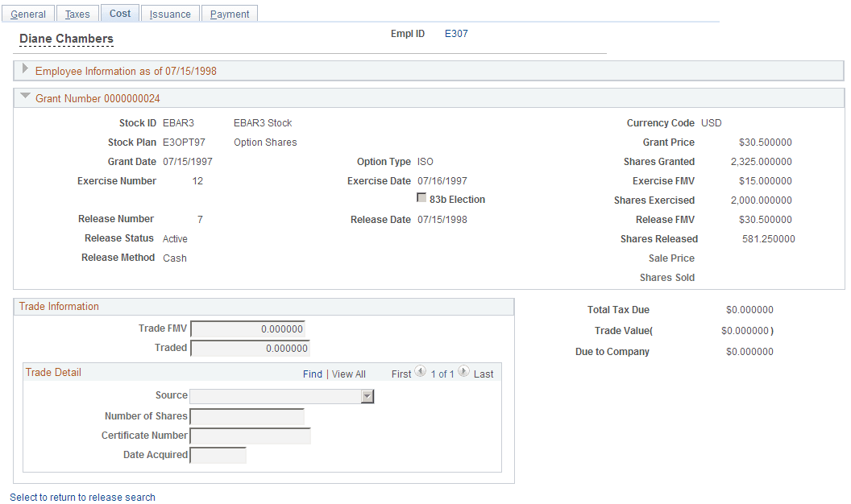Image resolution: width=851 pixels, height=504 pixels.
Task: Jump to the Last trade record
Action: [483, 374]
